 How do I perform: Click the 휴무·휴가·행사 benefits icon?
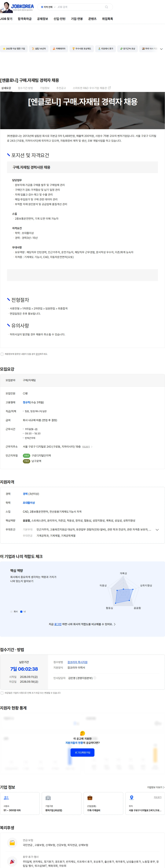12,862
